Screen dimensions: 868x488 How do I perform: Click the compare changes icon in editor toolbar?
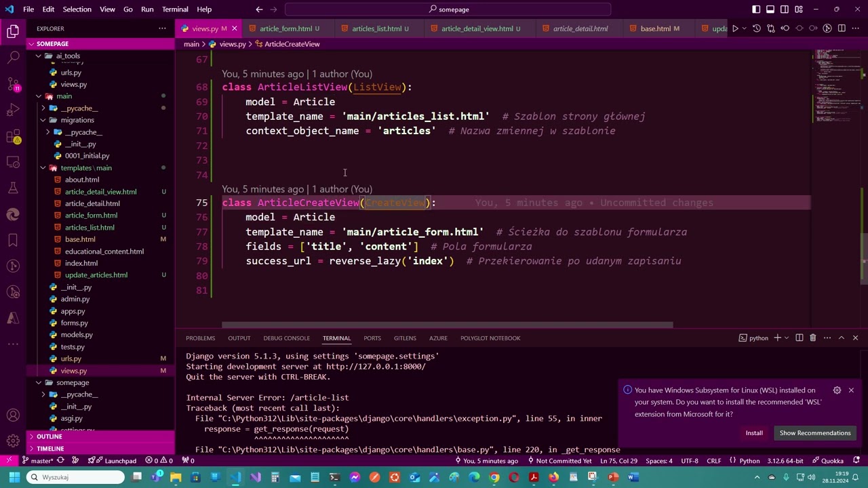pyautogui.click(x=771, y=28)
